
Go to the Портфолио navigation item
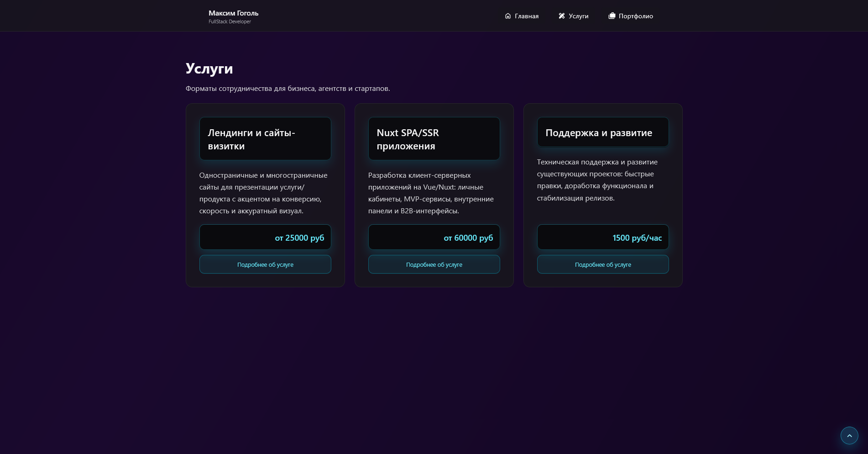pyautogui.click(x=631, y=16)
